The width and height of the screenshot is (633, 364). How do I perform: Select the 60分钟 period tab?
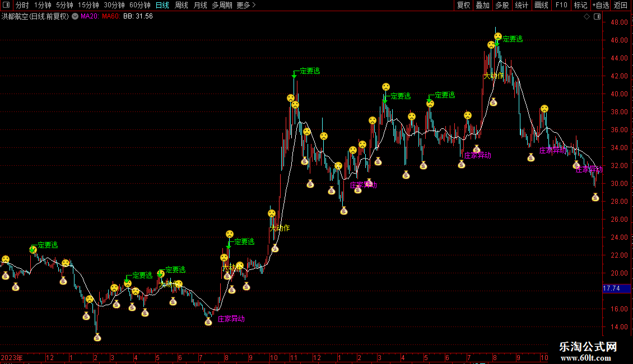[x=140, y=6]
